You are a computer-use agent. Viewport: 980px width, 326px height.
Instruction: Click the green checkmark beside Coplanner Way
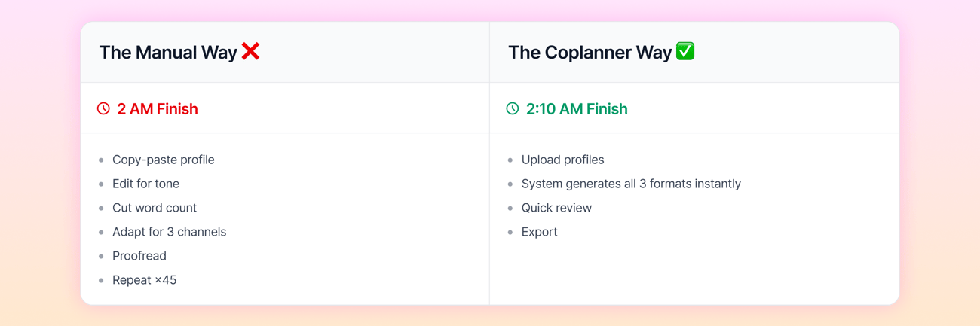[685, 52]
